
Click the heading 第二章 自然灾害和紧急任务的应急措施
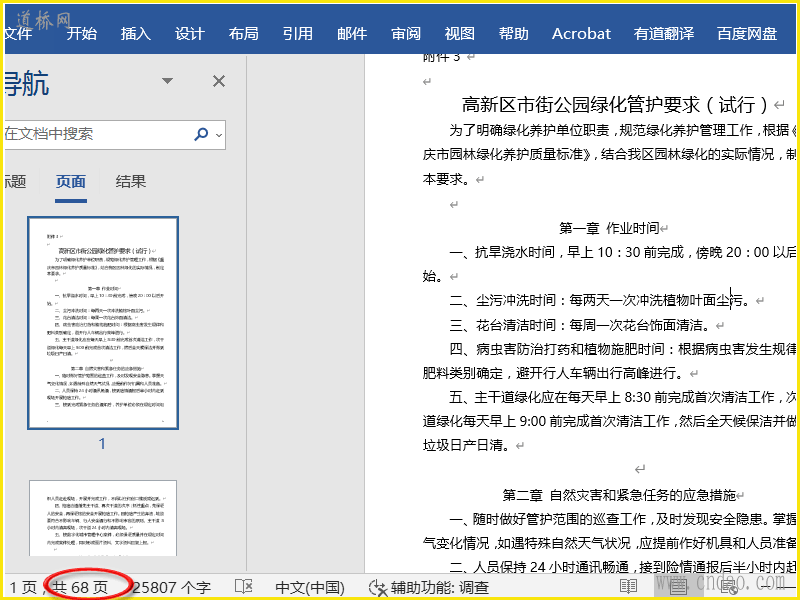tap(619, 495)
